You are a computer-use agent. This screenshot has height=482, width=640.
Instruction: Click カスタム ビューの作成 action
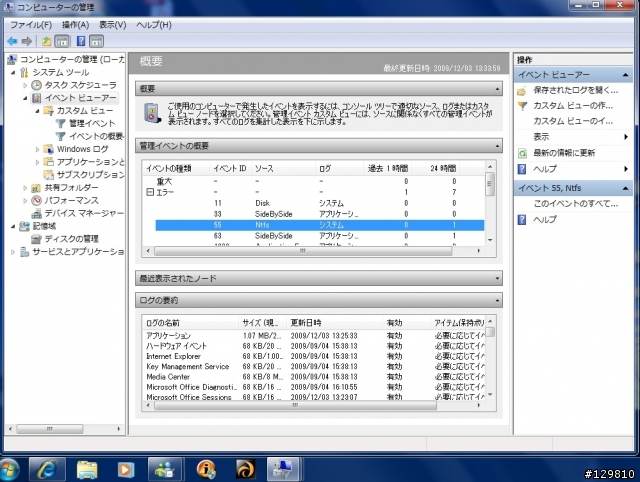point(573,106)
